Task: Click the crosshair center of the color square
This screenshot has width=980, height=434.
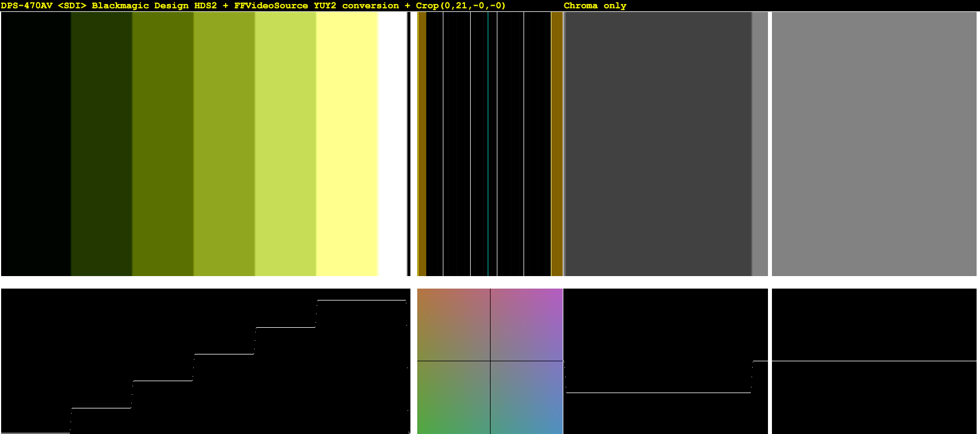Action: click(x=490, y=361)
